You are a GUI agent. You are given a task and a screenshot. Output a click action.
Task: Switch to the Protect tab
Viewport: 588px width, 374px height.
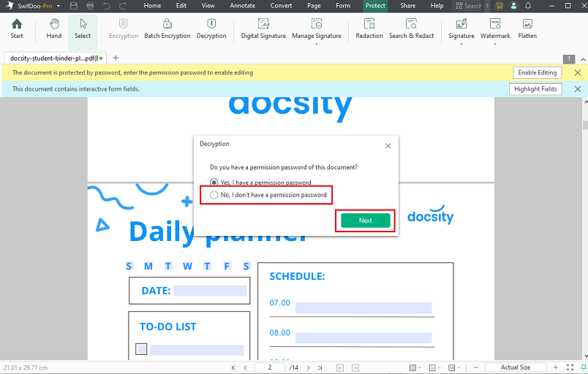pos(375,6)
